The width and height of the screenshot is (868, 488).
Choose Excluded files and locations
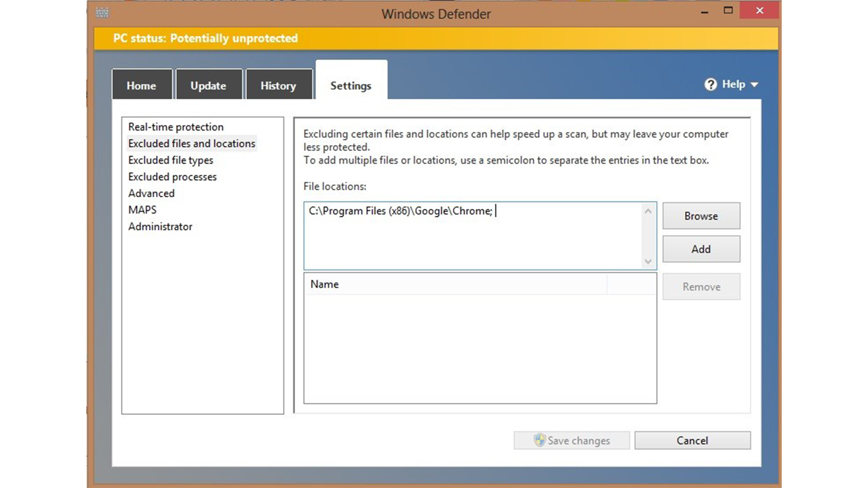[192, 144]
